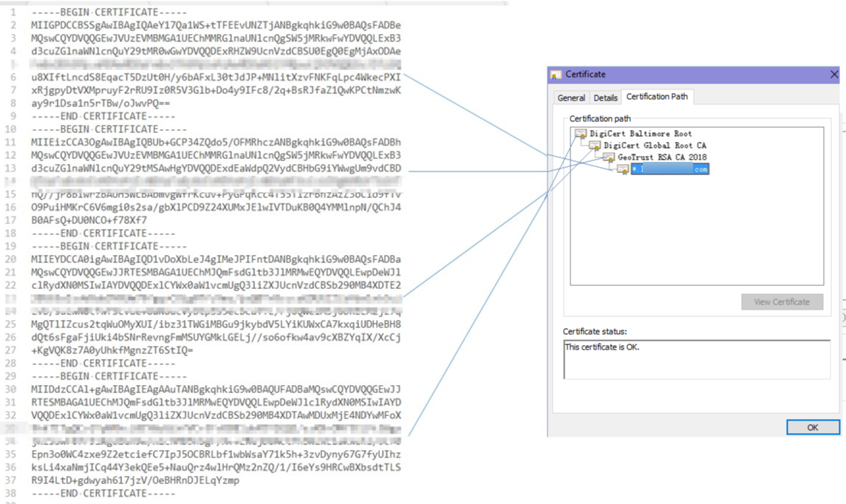The width and height of the screenshot is (846, 504).
Task: Click the Certificate dialog title bar icon
Action: [556, 75]
